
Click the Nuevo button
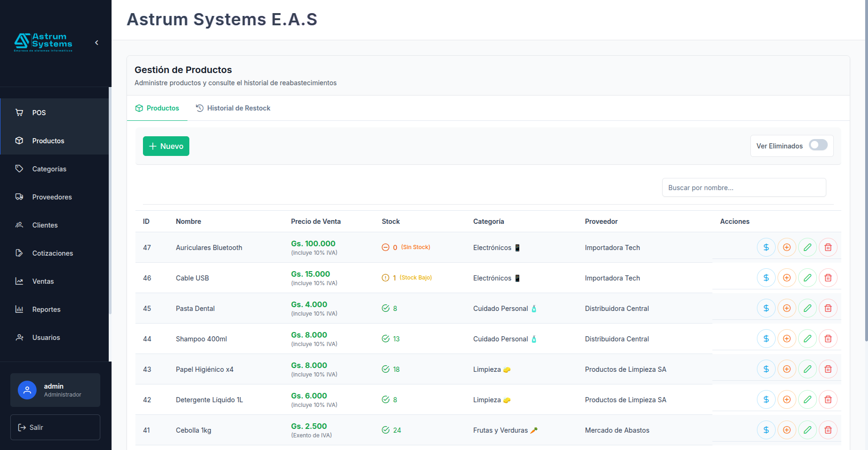click(166, 146)
